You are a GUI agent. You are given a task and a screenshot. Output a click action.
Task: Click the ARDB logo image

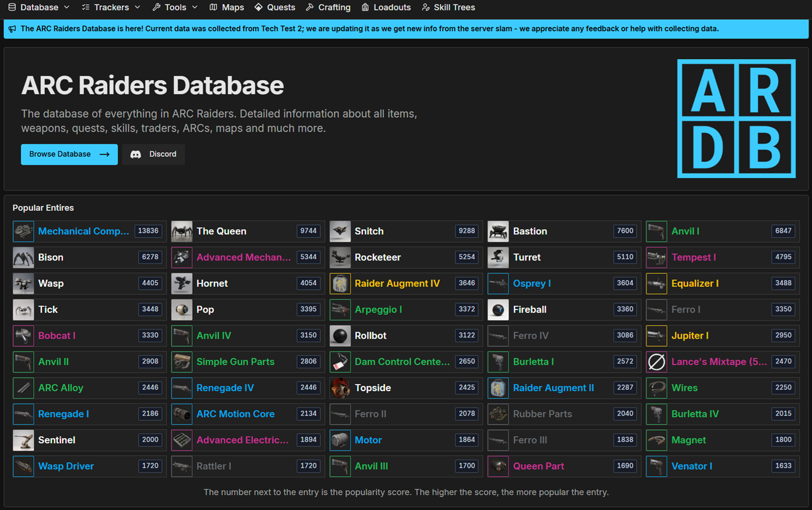coord(736,118)
